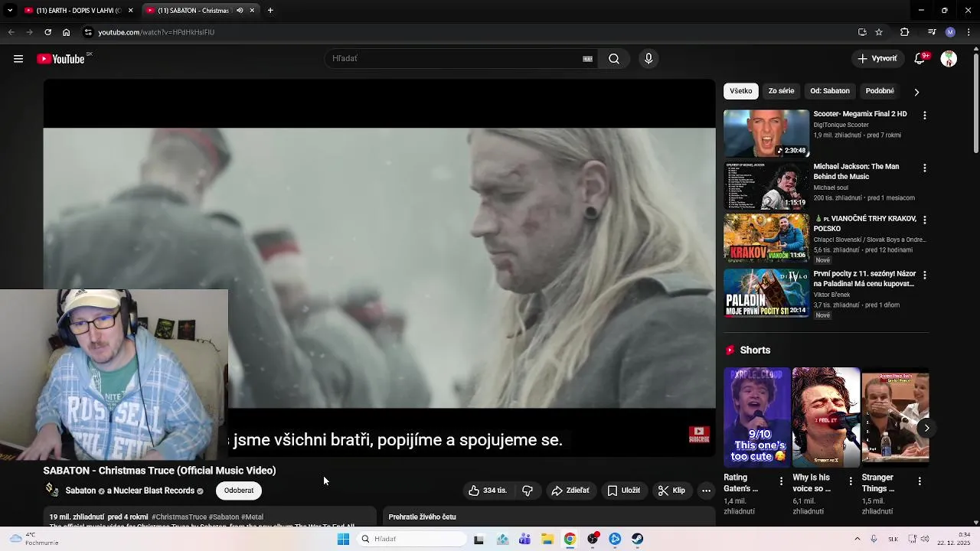This screenshot has height=551, width=980.
Task: Open options for Scooter Megamix video
Action: tap(924, 116)
